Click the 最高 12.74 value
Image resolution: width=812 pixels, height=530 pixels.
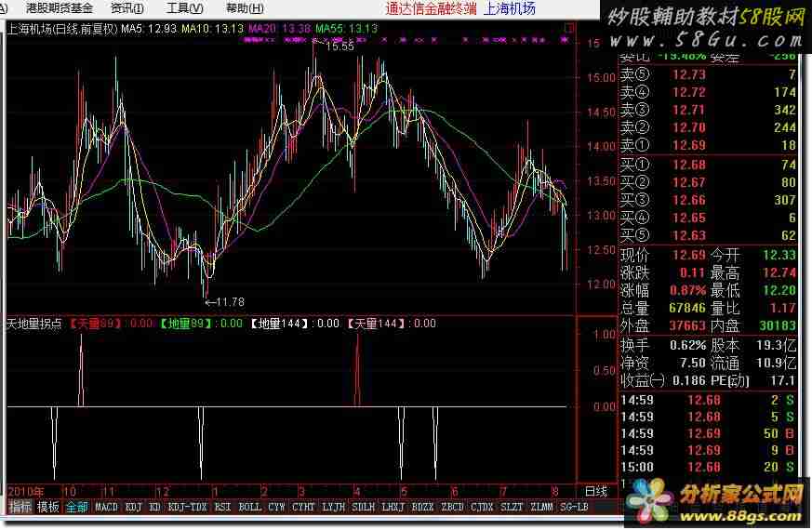[x=779, y=272]
